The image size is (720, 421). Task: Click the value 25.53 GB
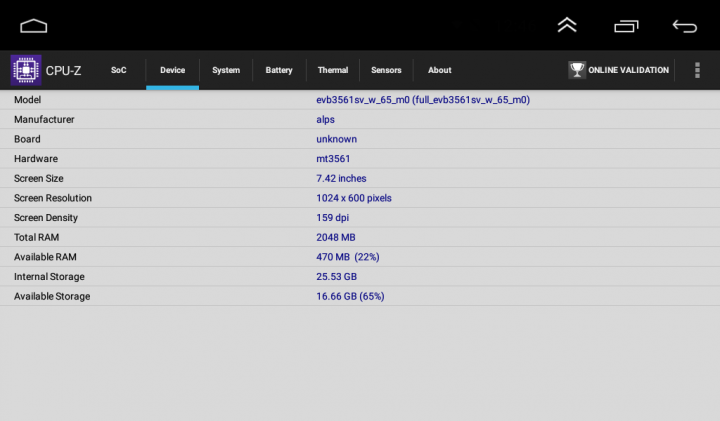[337, 277]
